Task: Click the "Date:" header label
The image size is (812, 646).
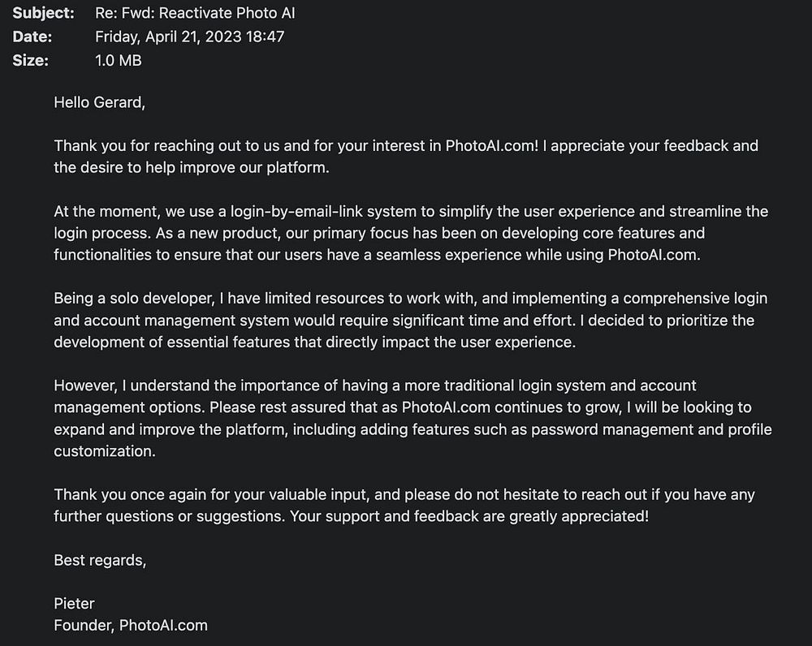Action: pyautogui.click(x=32, y=37)
